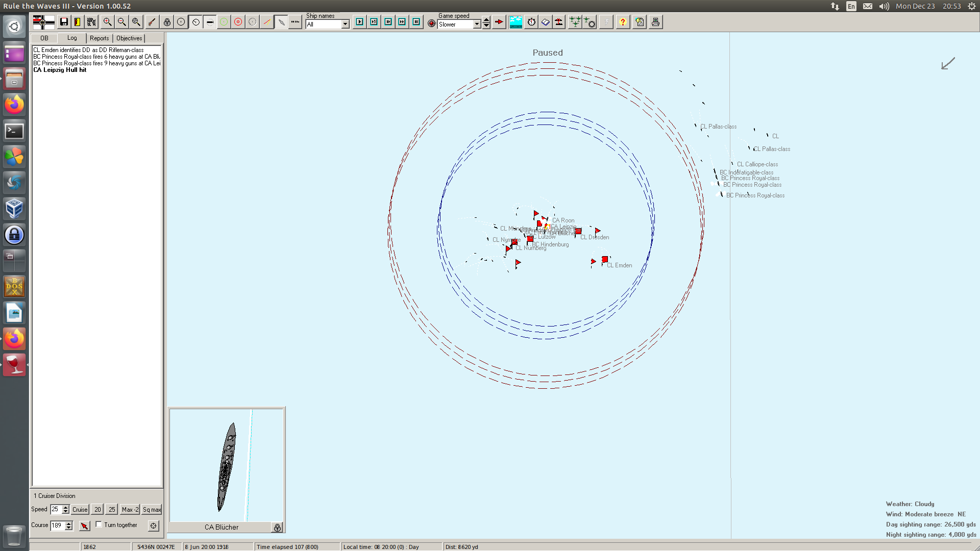Click the padlock icon beside CA Blücher
Screen dimensions: 980x551
277,528
